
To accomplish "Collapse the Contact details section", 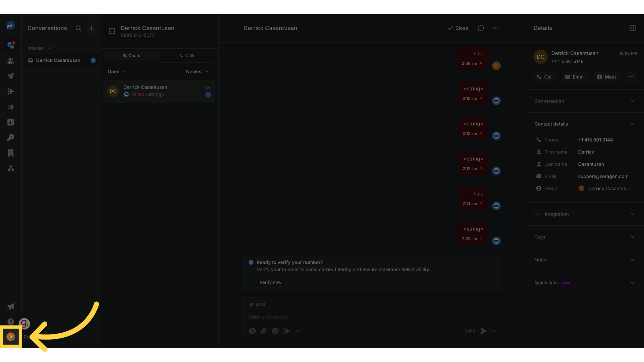I will tap(585, 124).
